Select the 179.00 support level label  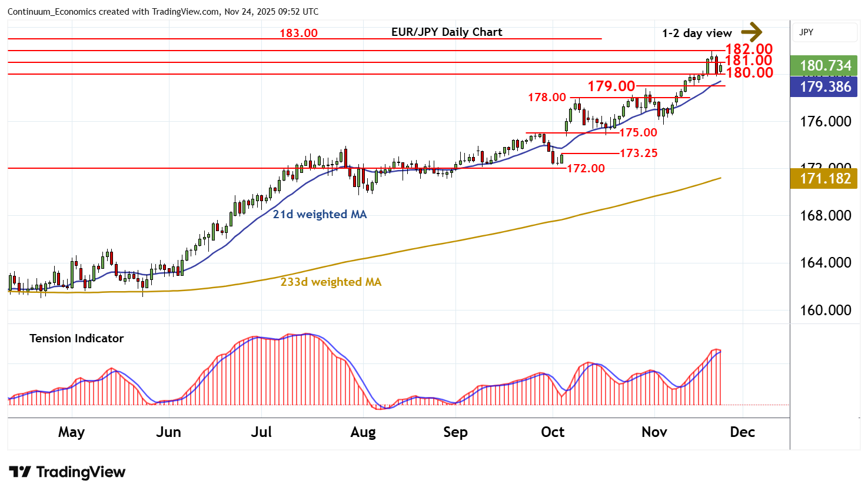[x=611, y=86]
